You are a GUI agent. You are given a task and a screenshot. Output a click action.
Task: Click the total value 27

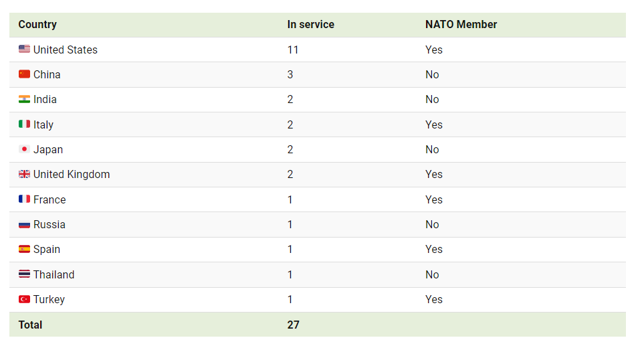294,325
